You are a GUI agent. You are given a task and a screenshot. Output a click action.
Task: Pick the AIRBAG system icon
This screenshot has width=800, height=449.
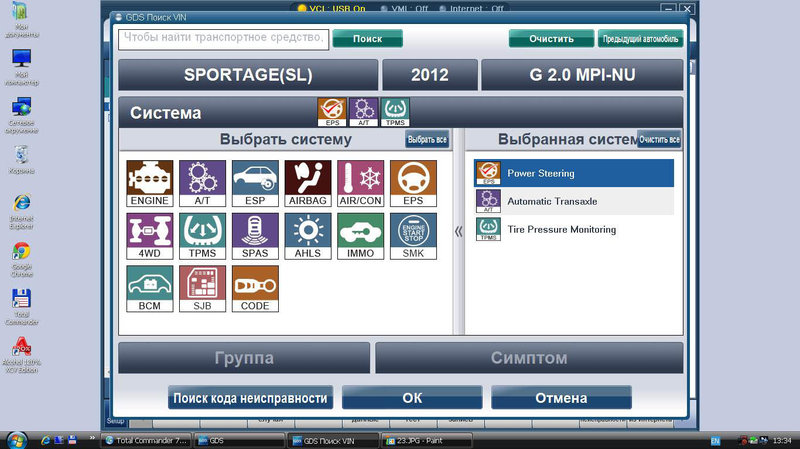pos(308,183)
